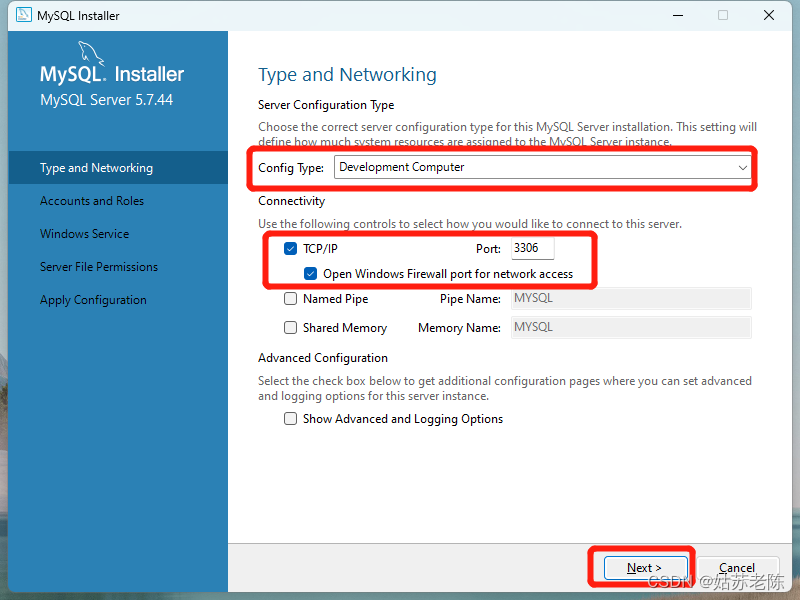The height and width of the screenshot is (600, 800).
Task: Click the Pipe Name label
Action: point(470,299)
